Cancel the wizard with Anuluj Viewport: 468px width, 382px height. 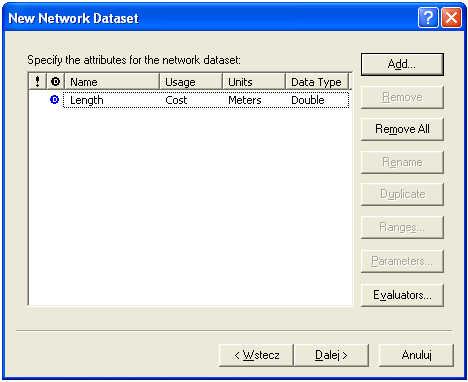(416, 355)
